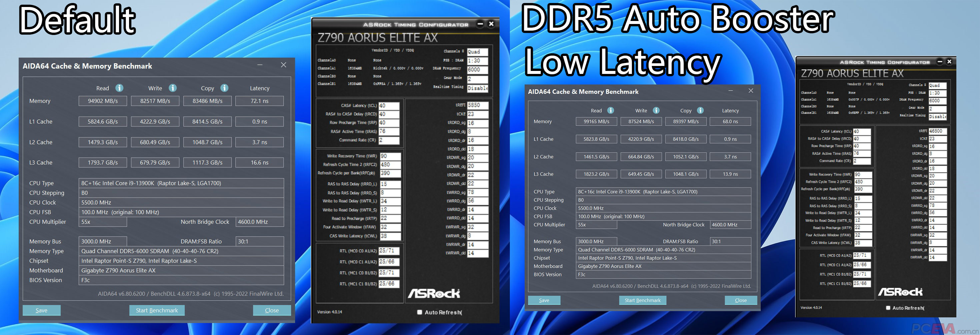Click RTL MC1 C1 B1/B2 field in Low Latency Configurator

(x=862, y=284)
